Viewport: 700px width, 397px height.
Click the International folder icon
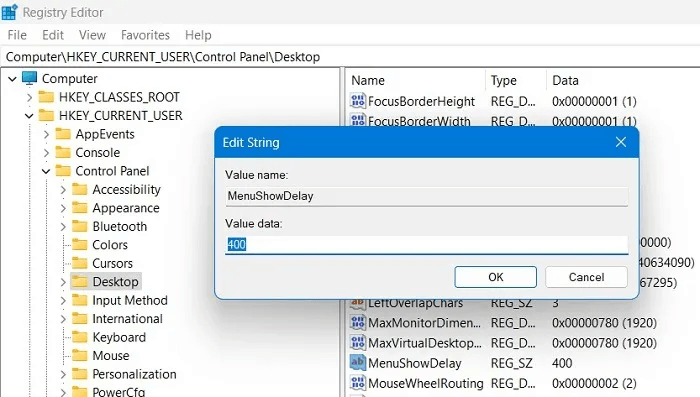(x=80, y=318)
